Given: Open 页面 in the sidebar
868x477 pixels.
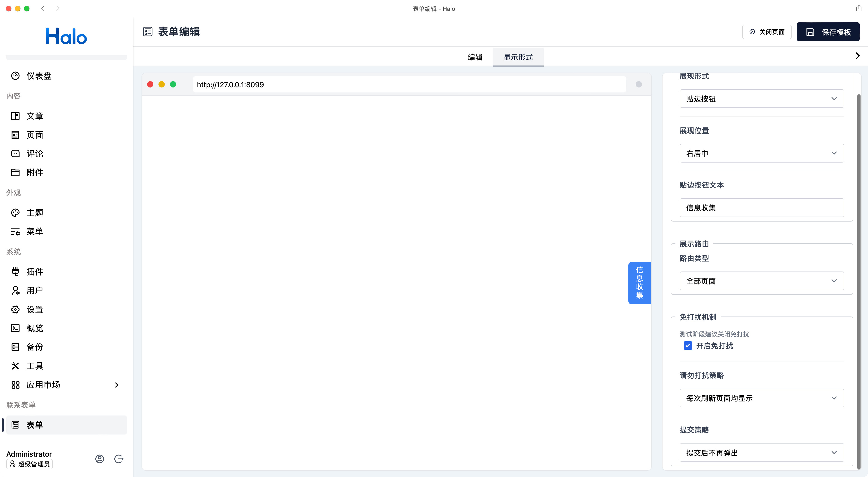Looking at the screenshot, I should [x=66, y=135].
